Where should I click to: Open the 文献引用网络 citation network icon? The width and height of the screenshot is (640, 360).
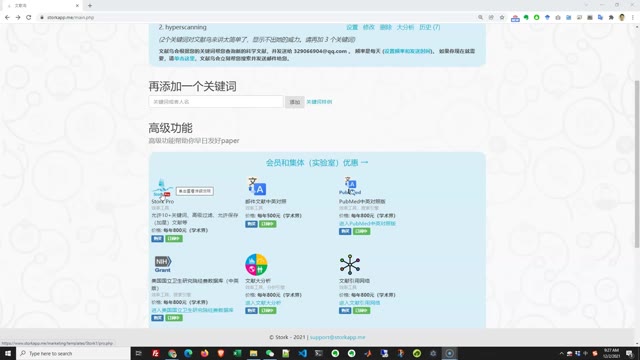pos(350,264)
